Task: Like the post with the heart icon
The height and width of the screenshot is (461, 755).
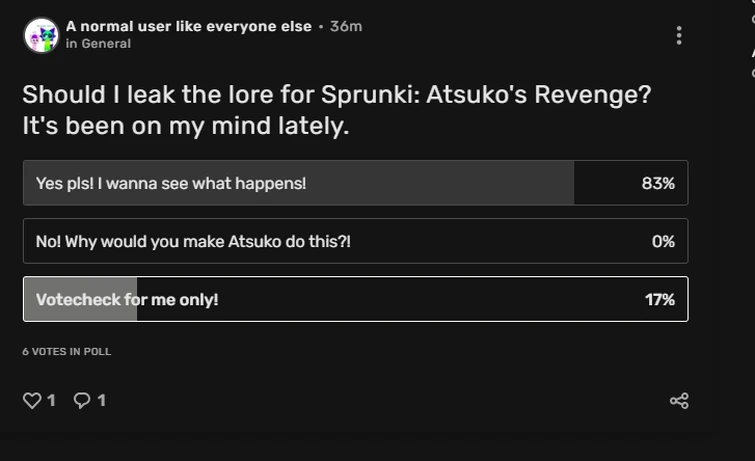Action: (32, 401)
